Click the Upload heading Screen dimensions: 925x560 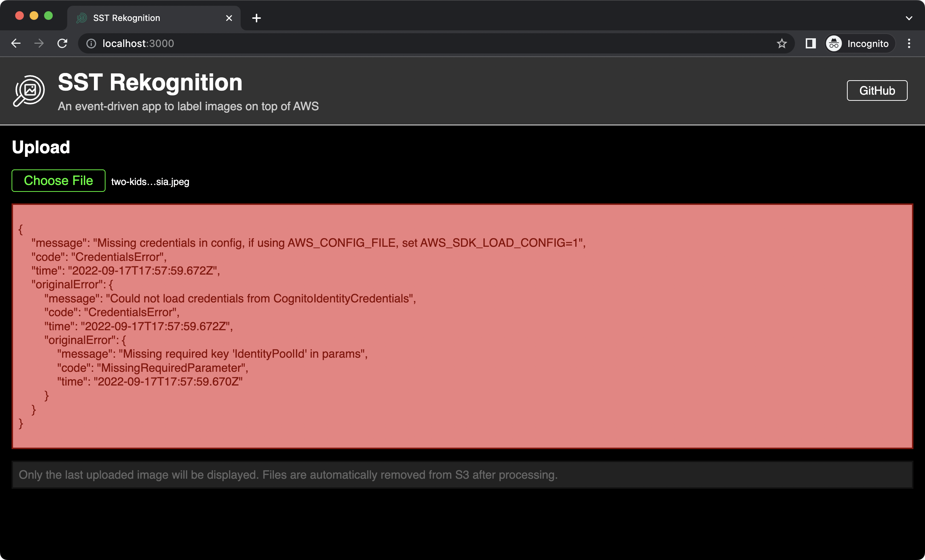41,147
